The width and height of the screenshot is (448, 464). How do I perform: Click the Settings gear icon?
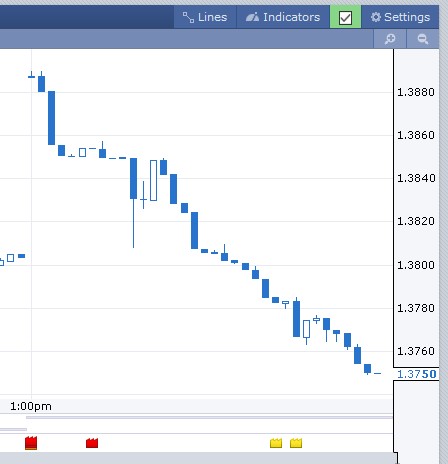pyautogui.click(x=376, y=17)
